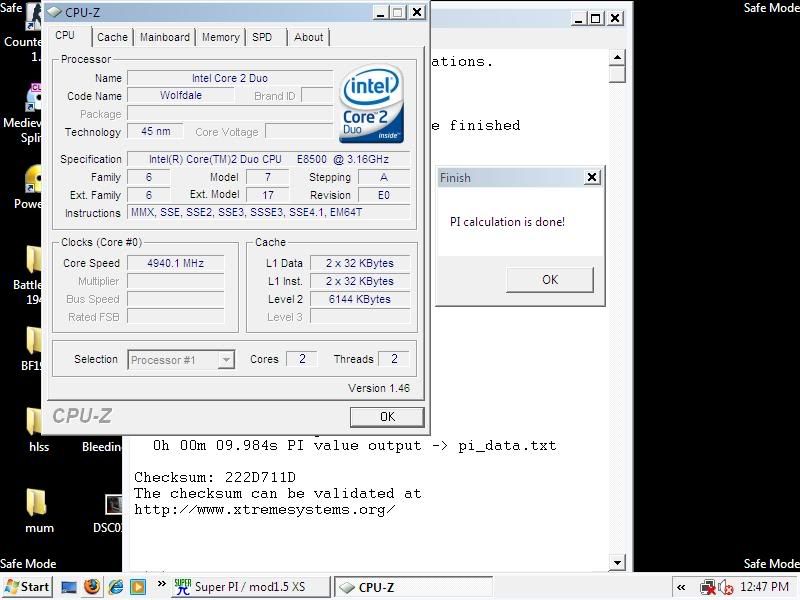Click the Instructions MMX SSE field
800x600 pixels.
[268, 212]
